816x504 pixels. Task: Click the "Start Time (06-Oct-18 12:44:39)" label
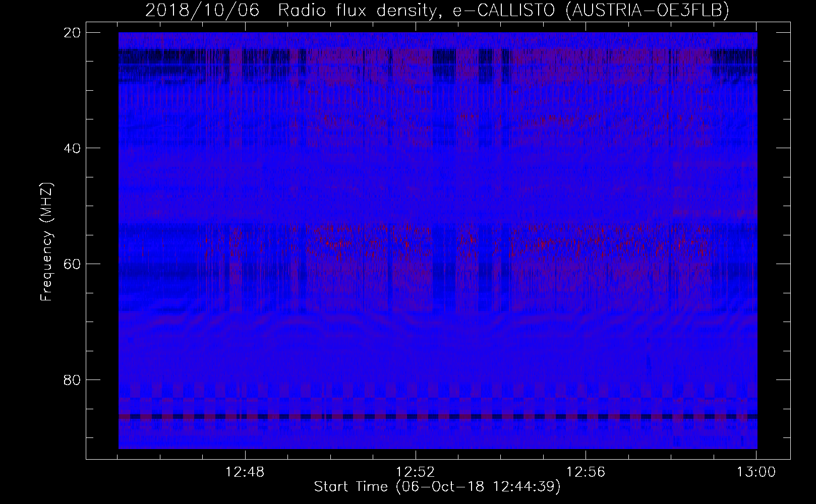click(437, 487)
